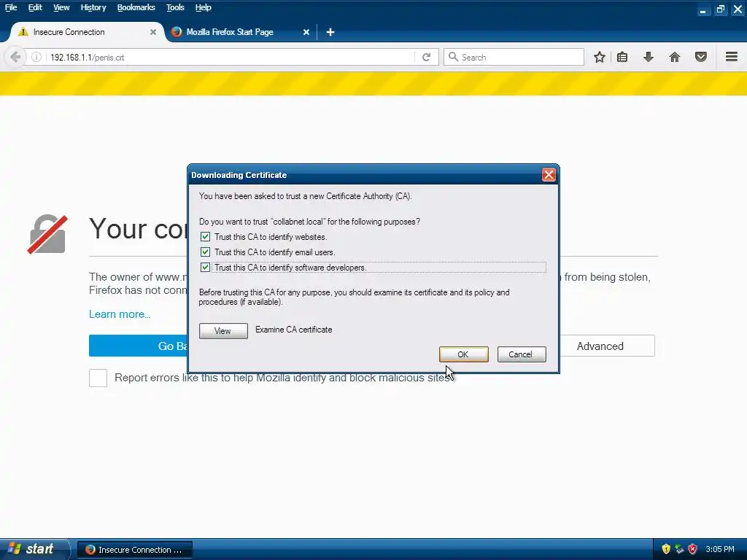This screenshot has width=747, height=560.
Task: Tick the Report errors to Mozilla checkbox
Action: coord(98,378)
